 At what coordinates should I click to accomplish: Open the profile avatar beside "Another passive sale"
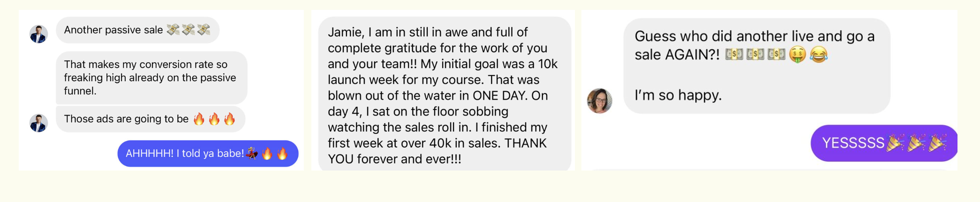38,34
